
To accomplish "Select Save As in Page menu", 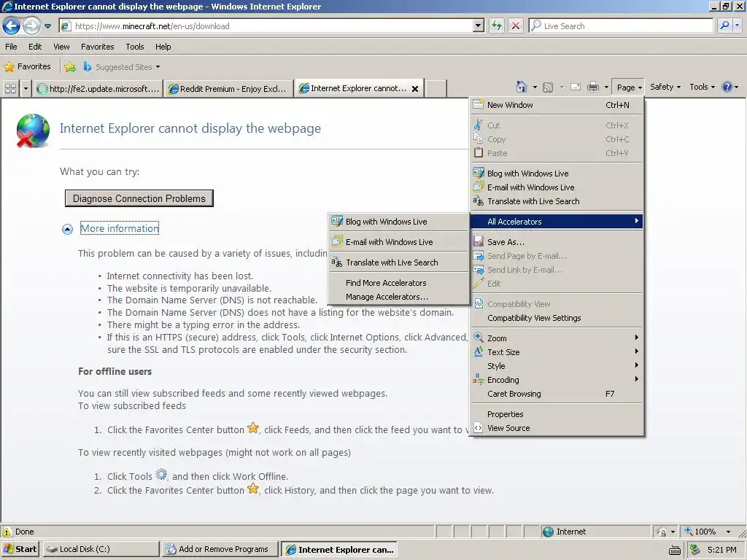I will (557, 242).
